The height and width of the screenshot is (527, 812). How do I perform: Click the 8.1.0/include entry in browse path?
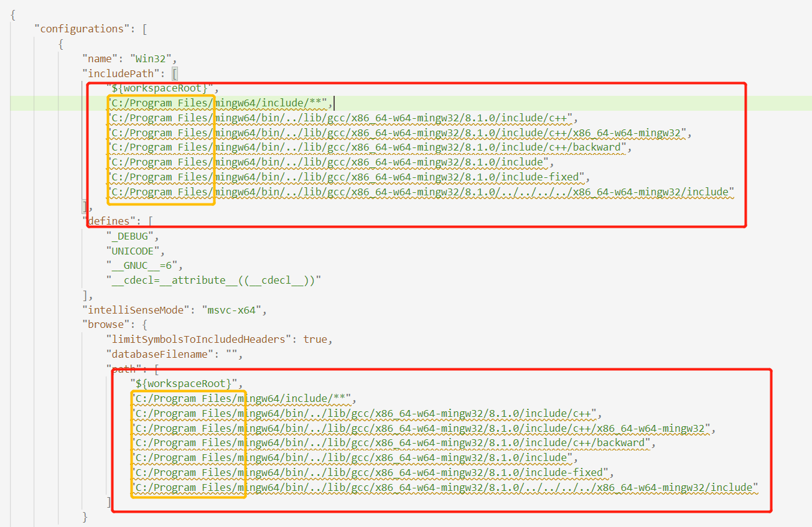pos(353,458)
